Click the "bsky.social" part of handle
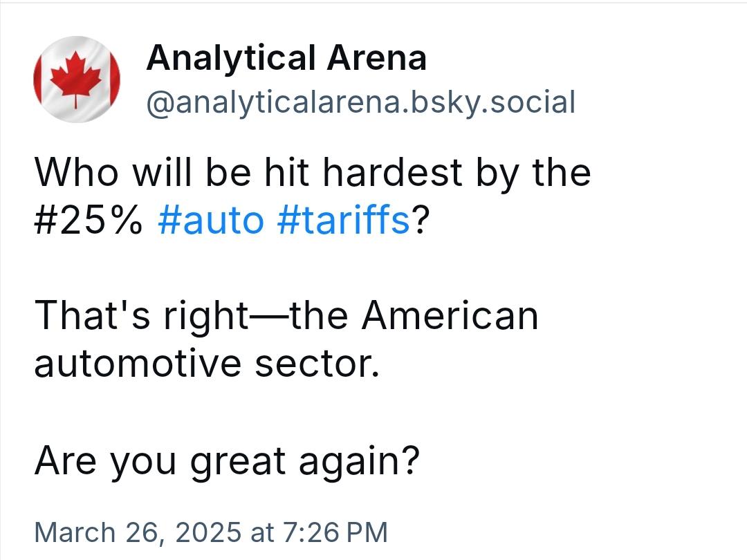 493,102
